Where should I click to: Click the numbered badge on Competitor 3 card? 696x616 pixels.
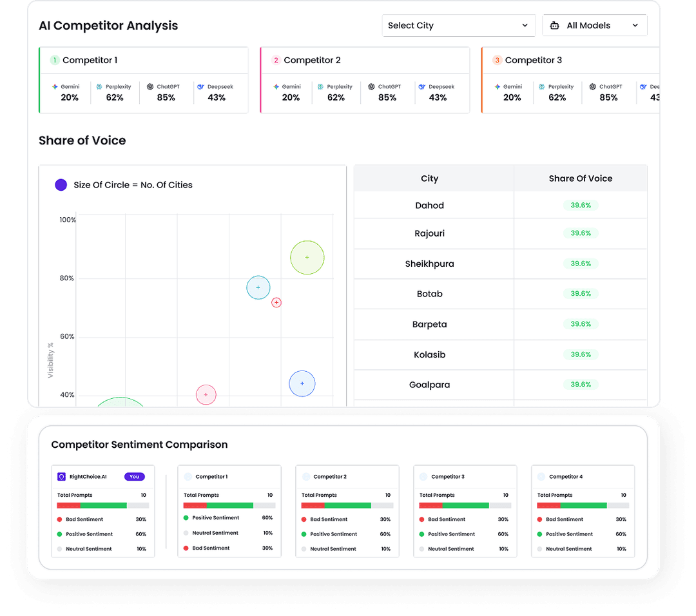coord(497,60)
